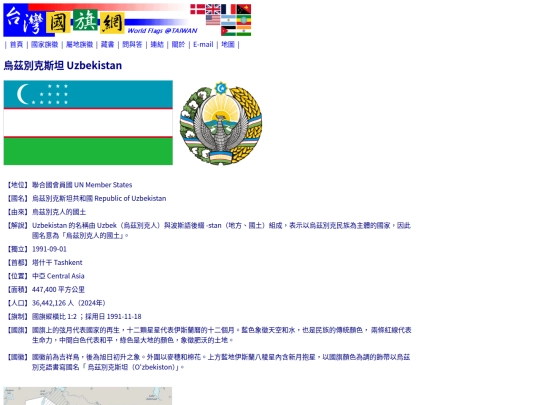Open the 屬地旗徽 territories link
Image resolution: width=540 pixels, height=405 pixels.
click(x=79, y=44)
